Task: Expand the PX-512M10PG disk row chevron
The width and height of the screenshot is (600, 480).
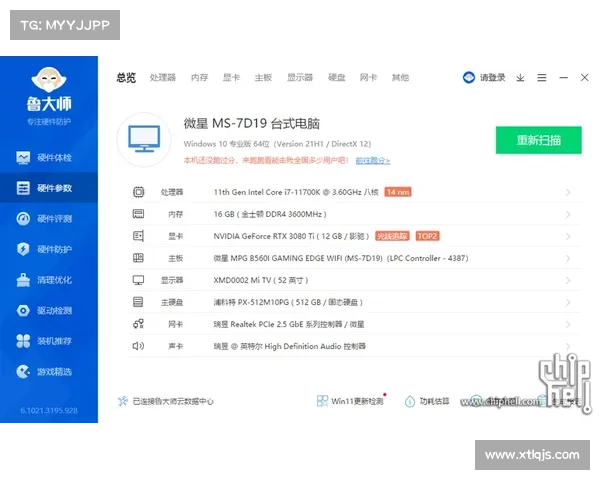Action: [x=568, y=303]
